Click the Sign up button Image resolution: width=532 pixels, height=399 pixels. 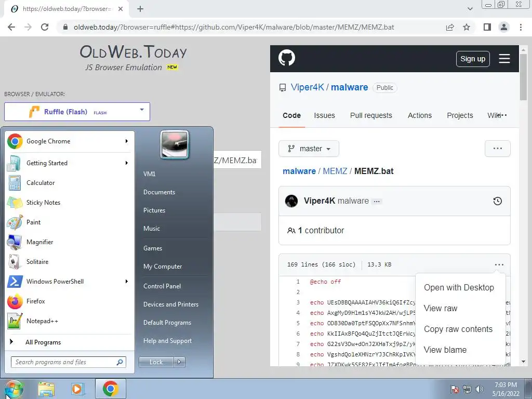tap(473, 59)
